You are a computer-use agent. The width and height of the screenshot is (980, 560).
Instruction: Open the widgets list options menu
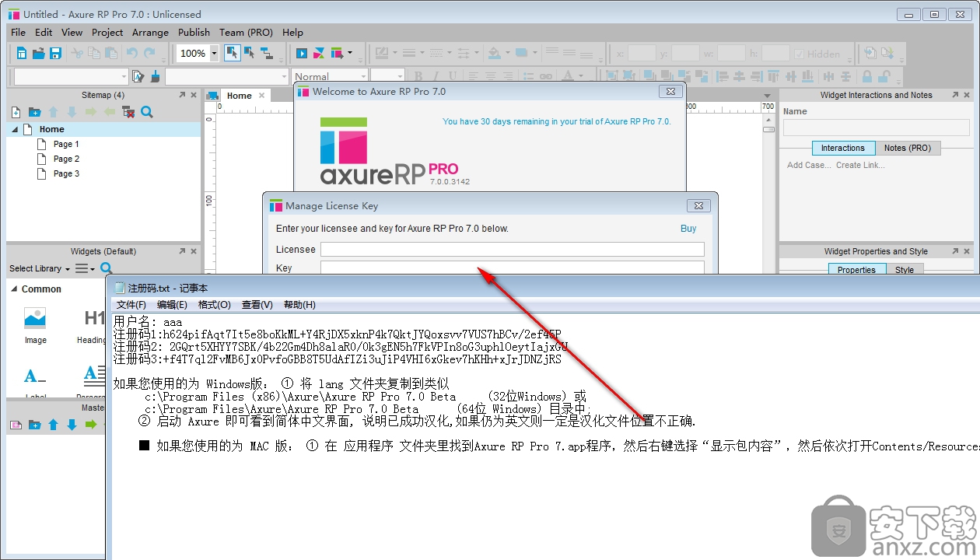pyautogui.click(x=85, y=268)
